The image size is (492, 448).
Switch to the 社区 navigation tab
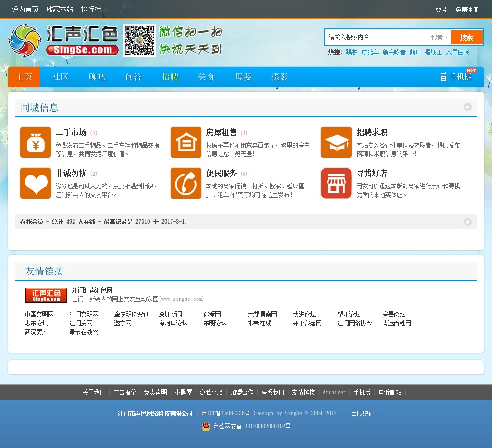[61, 77]
